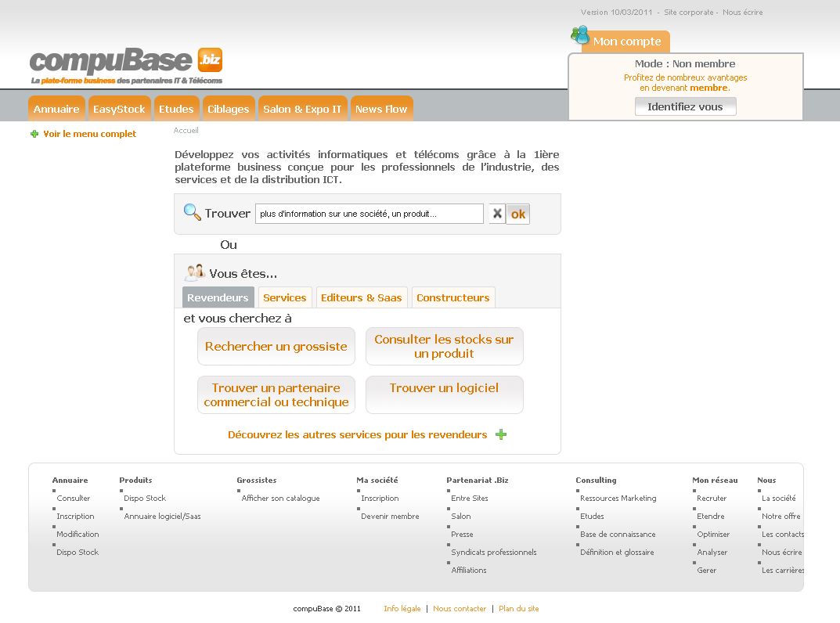Open Consulter under Annuaire footer
The image size is (840, 623).
(74, 499)
